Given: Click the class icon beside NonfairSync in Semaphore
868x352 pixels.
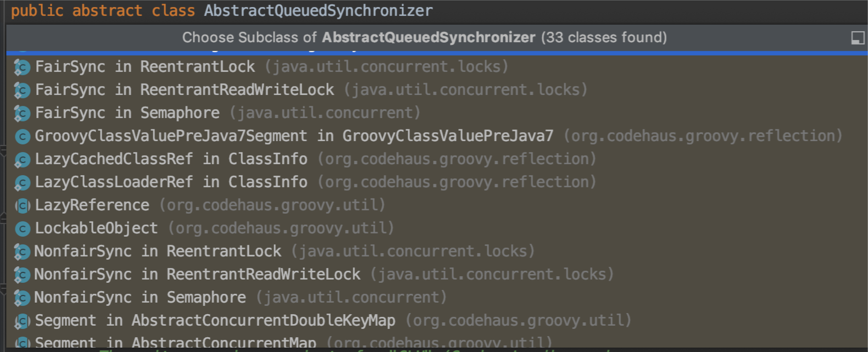Looking at the screenshot, I should coord(22,297).
